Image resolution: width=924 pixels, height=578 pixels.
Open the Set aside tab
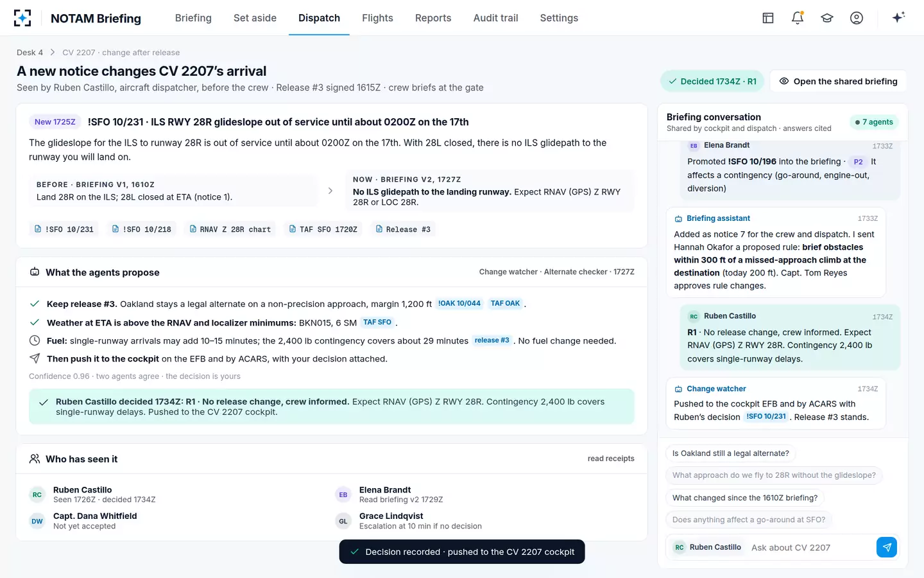(x=255, y=18)
